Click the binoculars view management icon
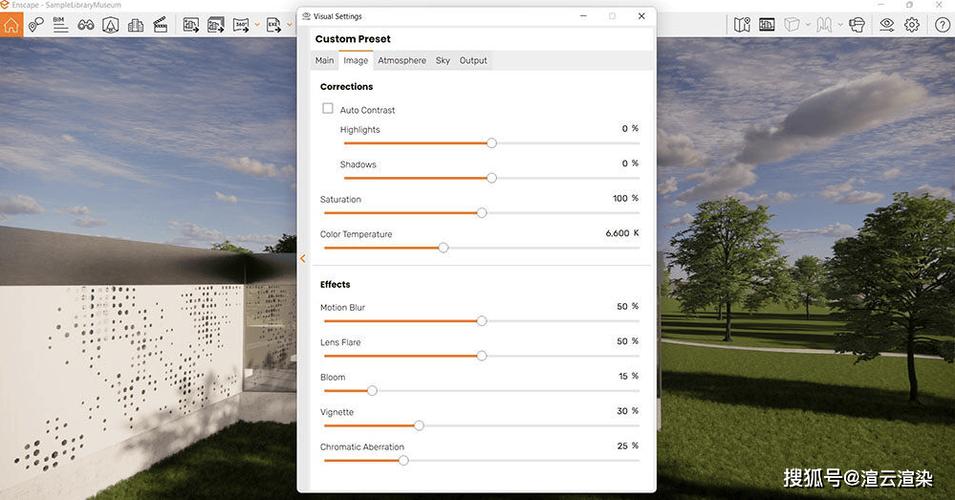 pyautogui.click(x=86, y=25)
